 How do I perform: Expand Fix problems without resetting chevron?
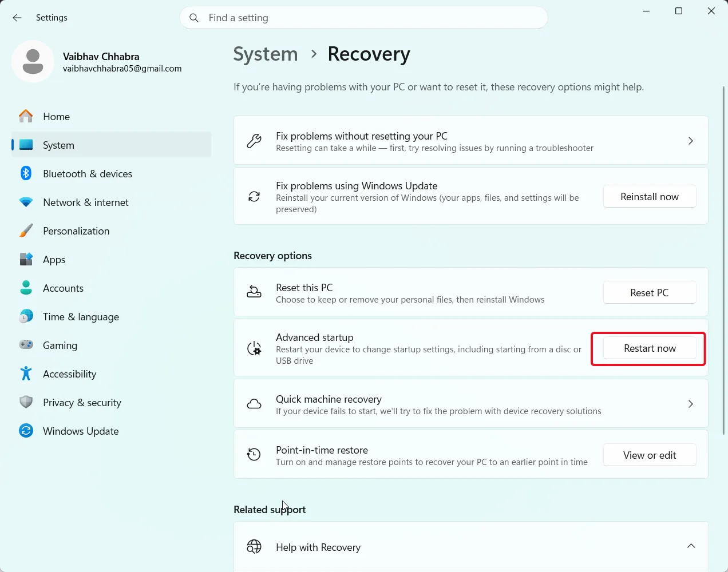pyautogui.click(x=691, y=141)
